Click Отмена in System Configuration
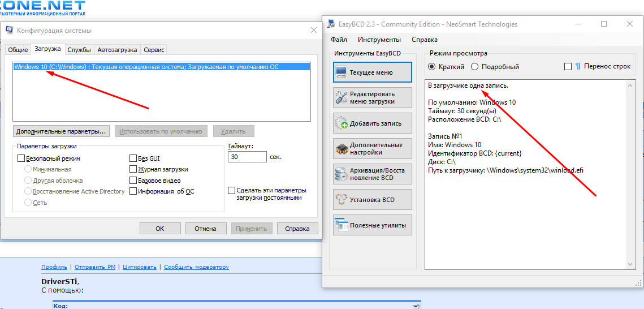The image size is (644, 309). click(206, 229)
